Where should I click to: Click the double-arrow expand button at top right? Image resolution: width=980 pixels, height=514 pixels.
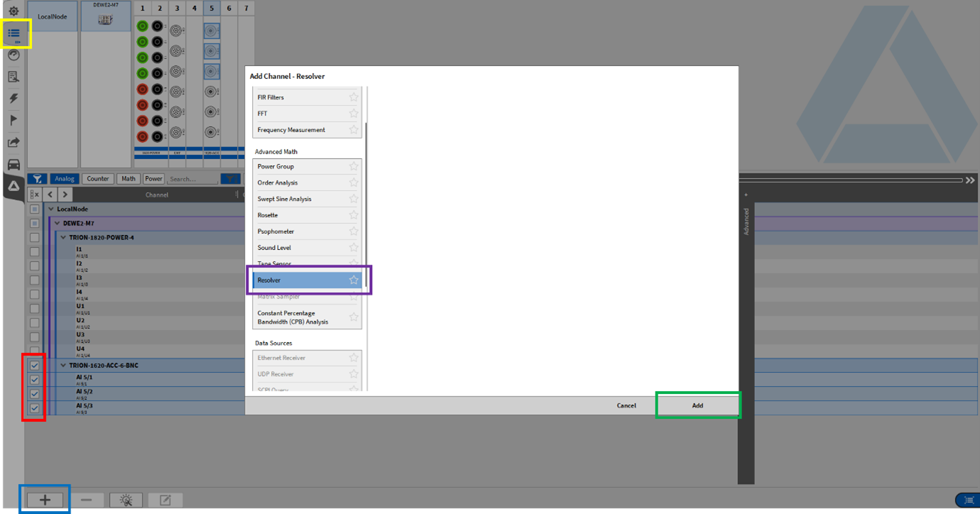pos(970,180)
